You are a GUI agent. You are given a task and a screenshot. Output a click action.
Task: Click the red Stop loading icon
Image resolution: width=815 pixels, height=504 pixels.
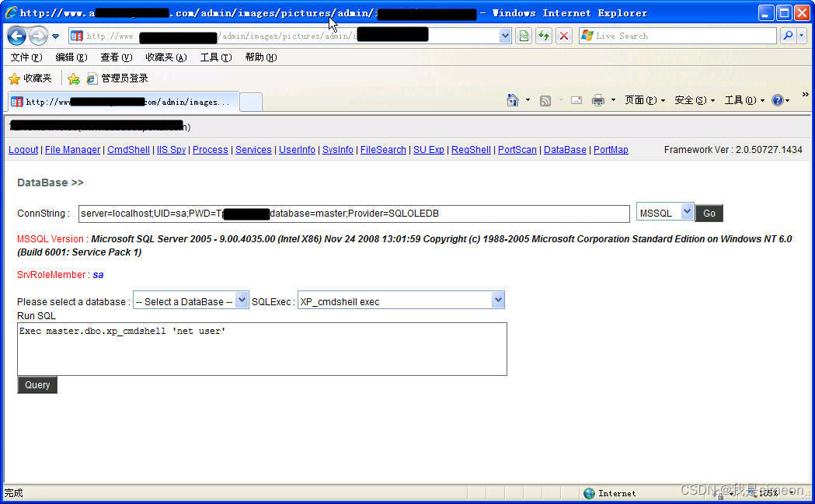564,36
